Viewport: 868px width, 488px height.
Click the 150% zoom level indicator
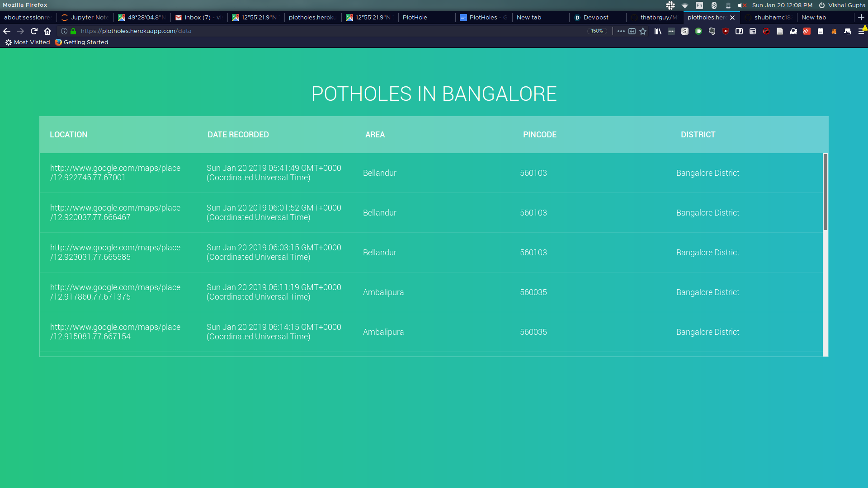click(x=597, y=31)
